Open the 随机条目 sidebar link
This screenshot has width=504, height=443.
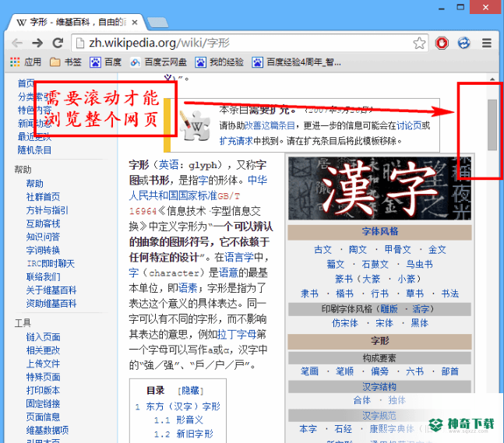click(35, 150)
